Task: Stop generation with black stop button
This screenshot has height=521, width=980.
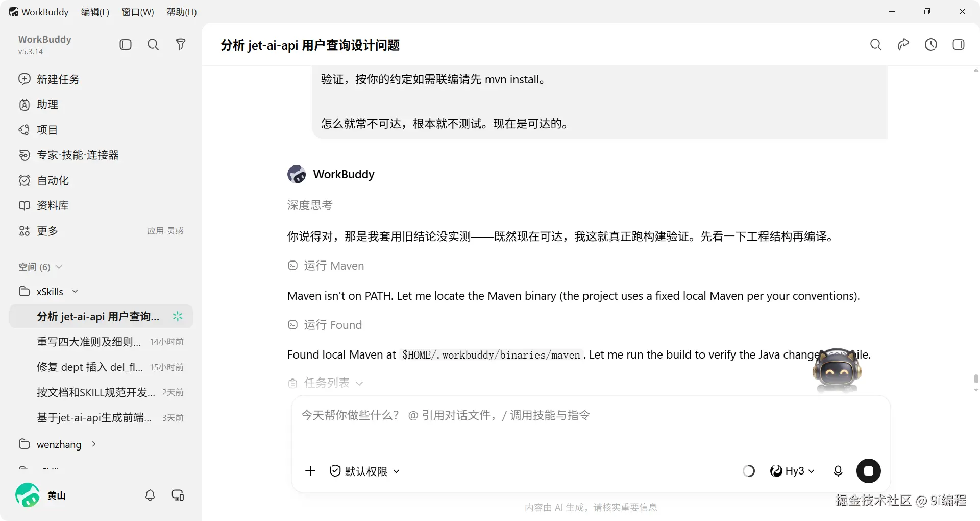Action: coord(869,471)
